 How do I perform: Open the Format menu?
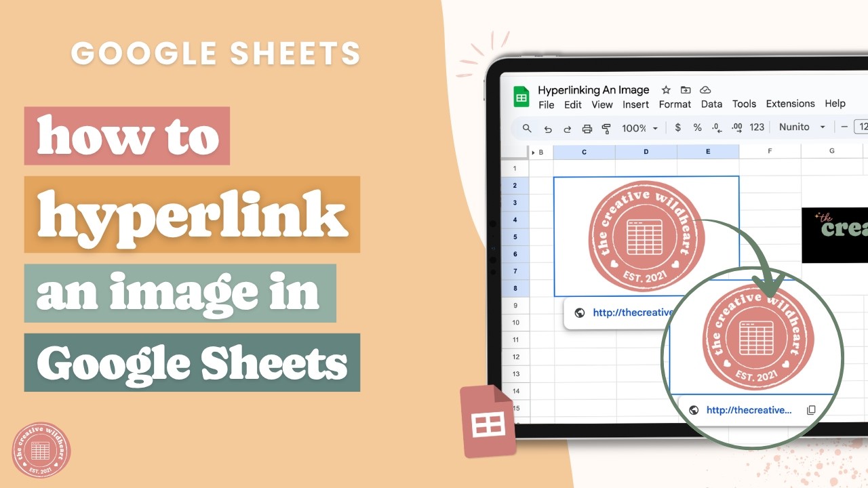point(675,104)
